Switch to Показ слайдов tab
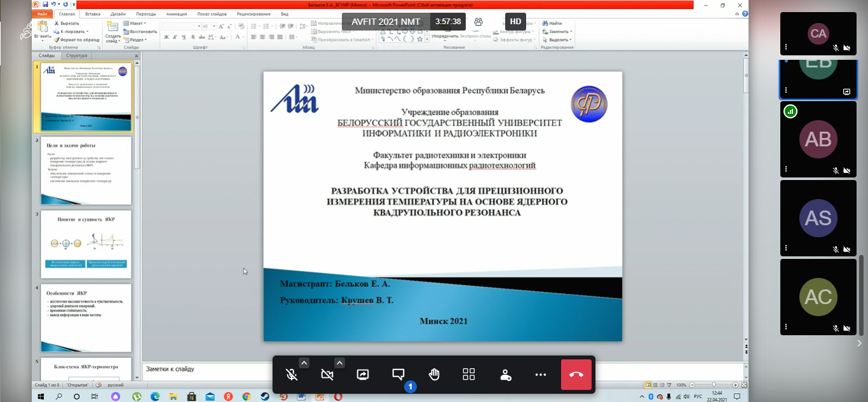Screen dimensions: 868x402 tap(212, 13)
